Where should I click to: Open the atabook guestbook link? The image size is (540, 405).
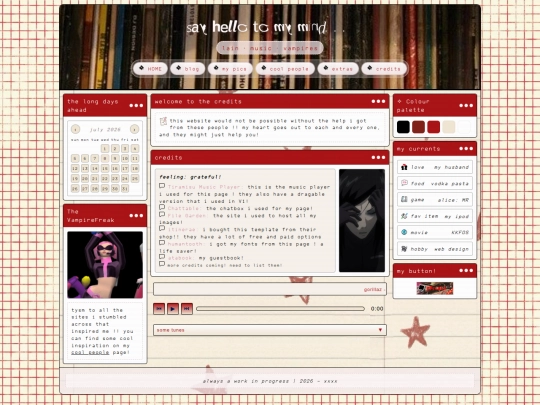181,258
